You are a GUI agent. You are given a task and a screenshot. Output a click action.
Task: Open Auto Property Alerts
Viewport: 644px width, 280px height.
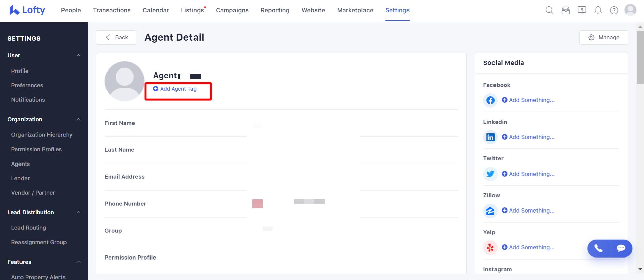[38, 277]
